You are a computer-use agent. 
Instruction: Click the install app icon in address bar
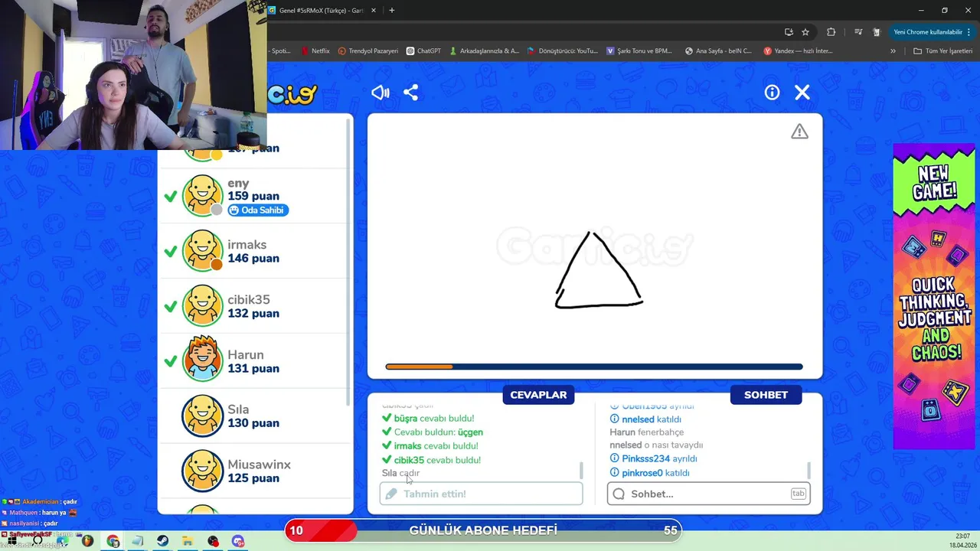pyautogui.click(x=789, y=32)
